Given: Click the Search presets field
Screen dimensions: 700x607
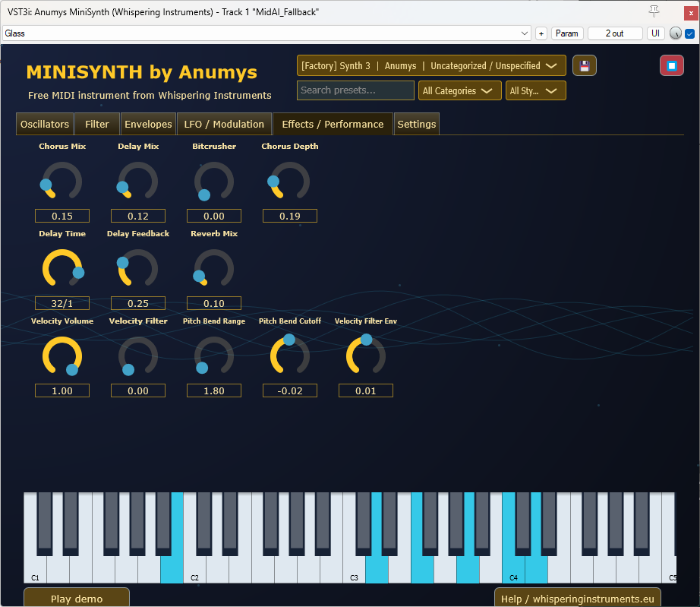Looking at the screenshot, I should point(355,90).
